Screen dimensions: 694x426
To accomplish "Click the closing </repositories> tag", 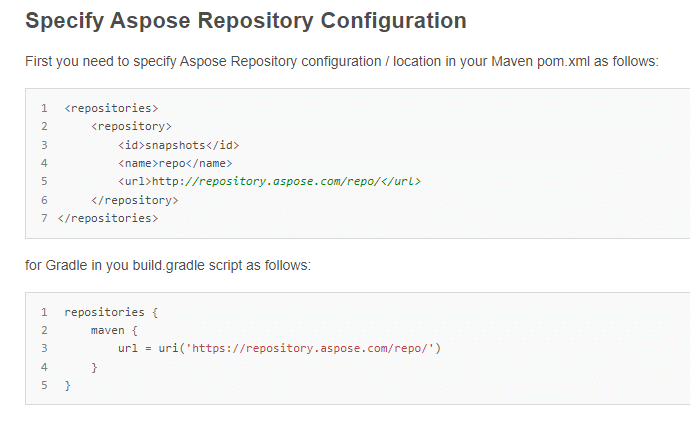I will pos(108,218).
